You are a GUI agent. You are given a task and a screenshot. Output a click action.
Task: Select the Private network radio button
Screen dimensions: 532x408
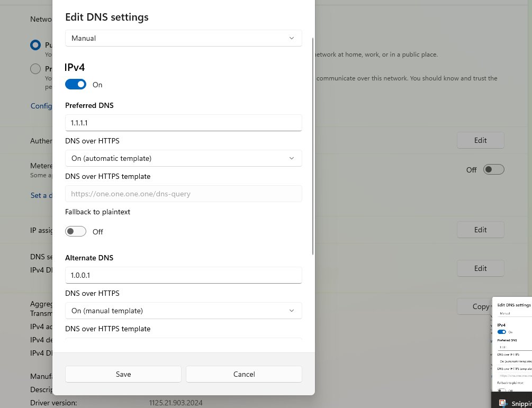tap(35, 69)
